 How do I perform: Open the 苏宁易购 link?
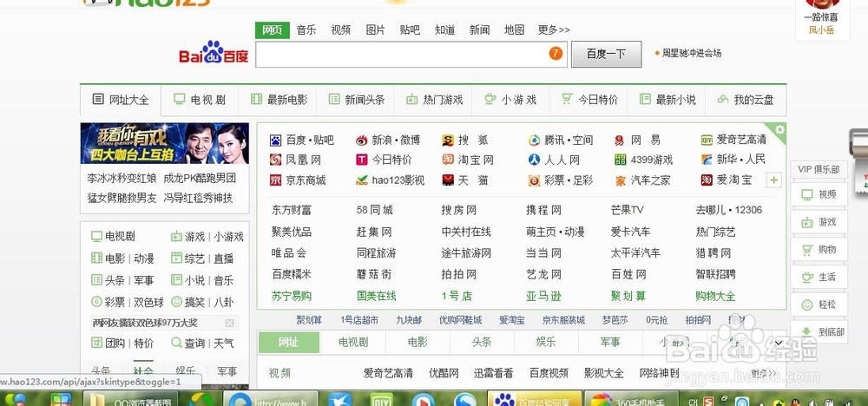click(x=291, y=296)
